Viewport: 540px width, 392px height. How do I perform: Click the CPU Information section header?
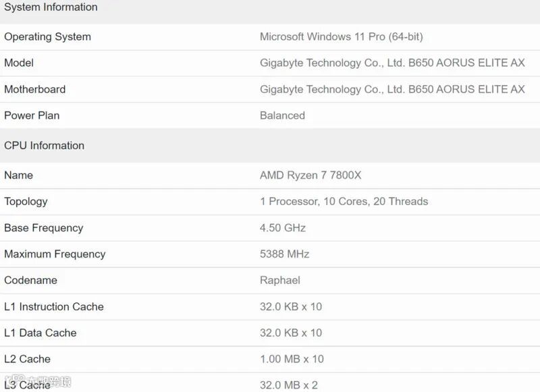coord(44,145)
